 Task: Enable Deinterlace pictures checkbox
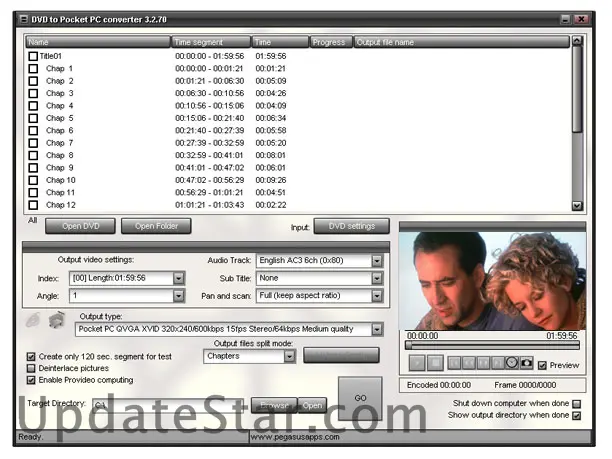tap(31, 368)
